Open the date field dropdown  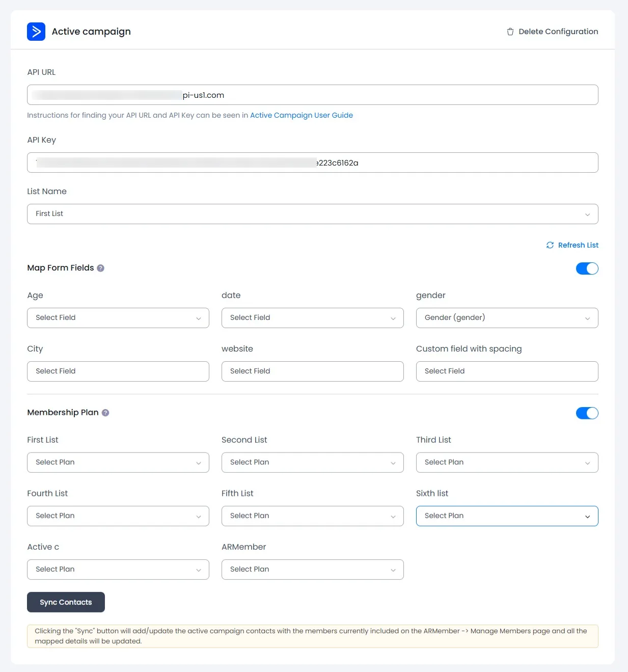tap(313, 318)
